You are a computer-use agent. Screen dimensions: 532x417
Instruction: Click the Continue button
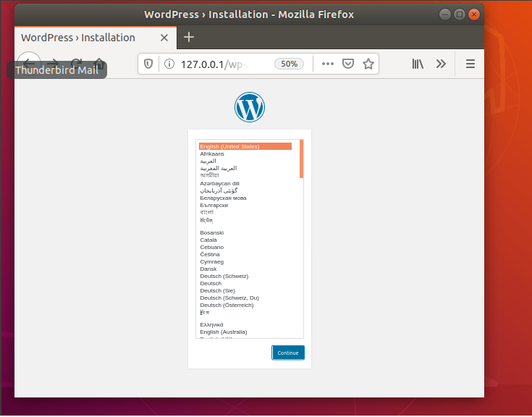[288, 353]
